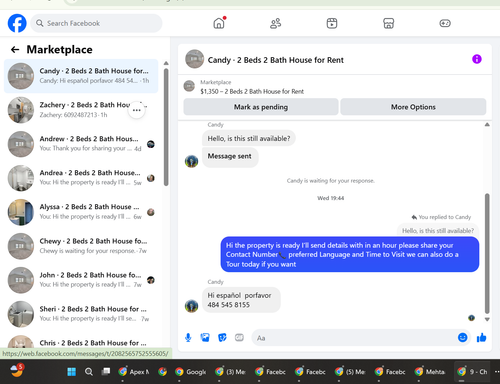500x384 pixels.
Task: Open More Options button
Action: point(413,107)
